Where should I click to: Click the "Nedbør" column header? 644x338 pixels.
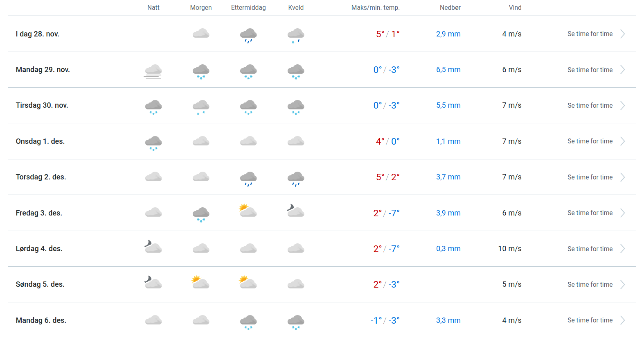(x=450, y=7)
